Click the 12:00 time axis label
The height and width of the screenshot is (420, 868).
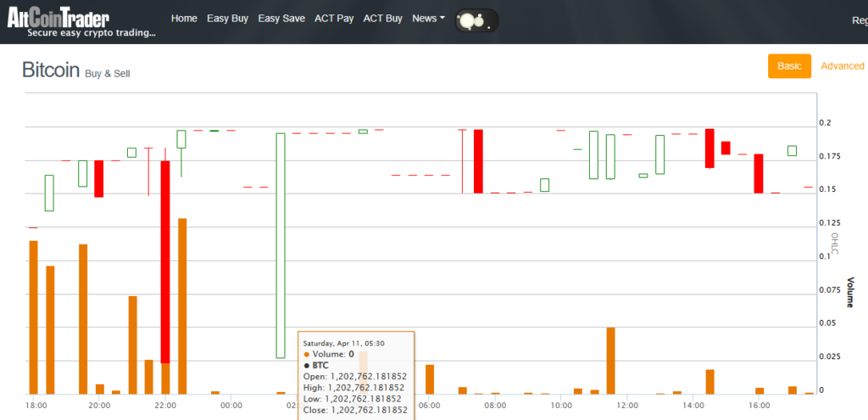pyautogui.click(x=626, y=406)
